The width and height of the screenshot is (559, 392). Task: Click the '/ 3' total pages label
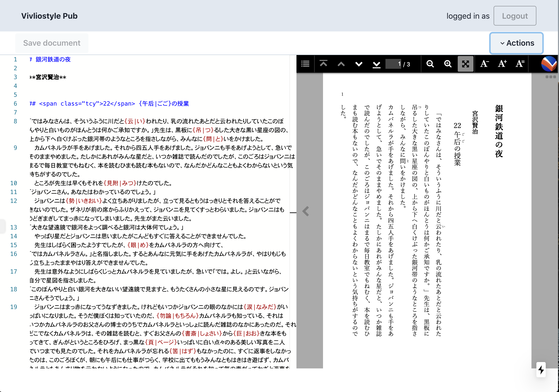(x=407, y=64)
